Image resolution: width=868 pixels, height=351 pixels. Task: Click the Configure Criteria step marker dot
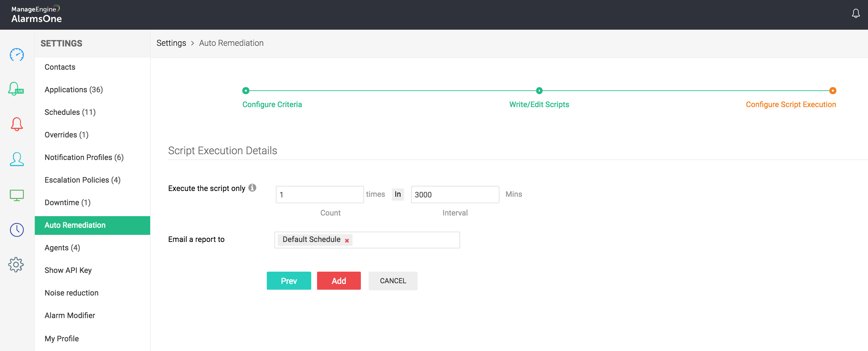[246, 90]
